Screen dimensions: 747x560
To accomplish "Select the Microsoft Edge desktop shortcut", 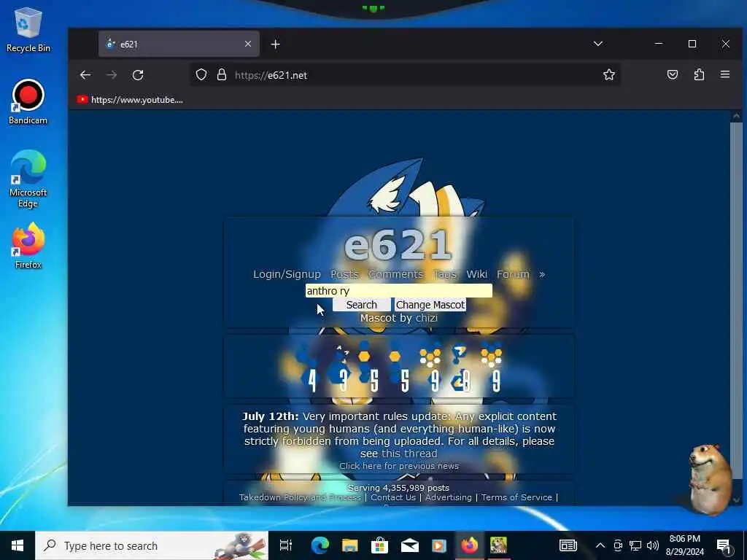I will [x=28, y=179].
